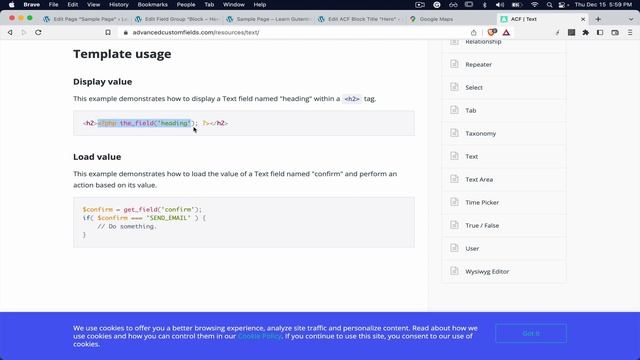Expand the tab search chevron
Image resolution: width=640 pixels, height=360 pixels.
[631, 19]
